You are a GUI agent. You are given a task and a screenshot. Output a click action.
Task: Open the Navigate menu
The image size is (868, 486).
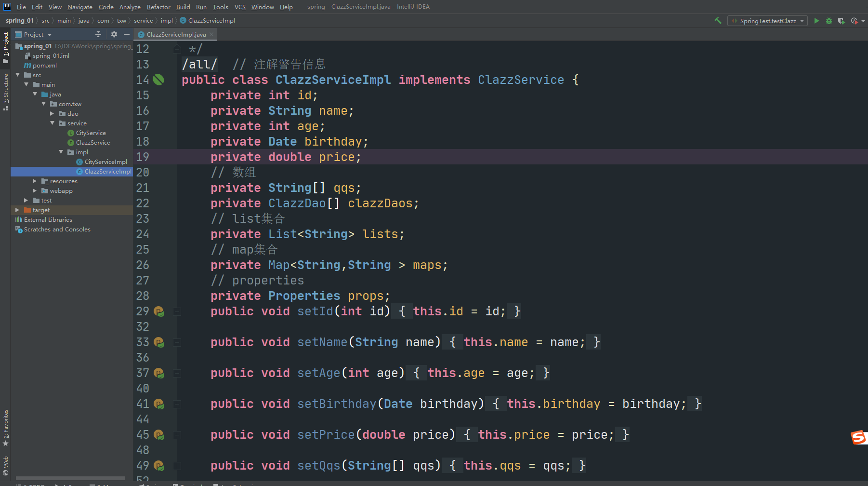point(80,7)
